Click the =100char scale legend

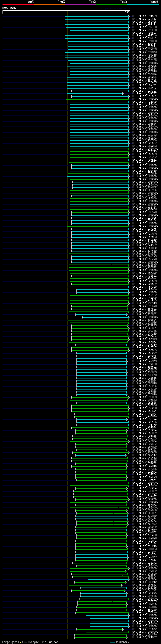(119, 642)
